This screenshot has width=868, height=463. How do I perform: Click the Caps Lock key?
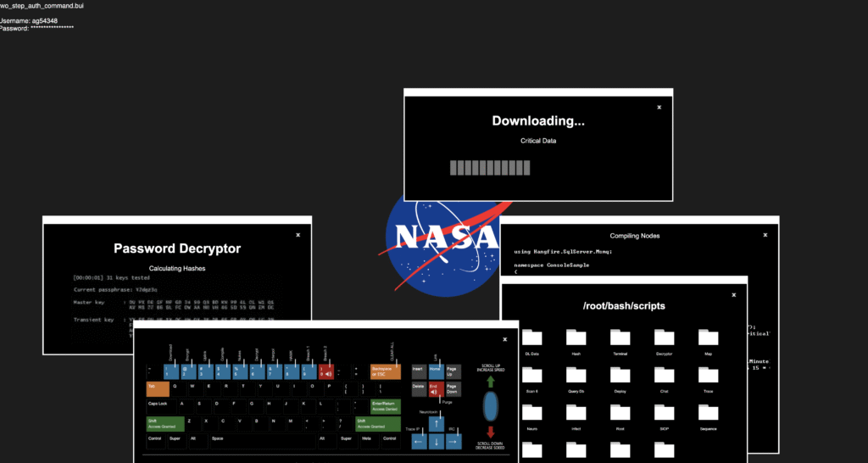click(x=162, y=406)
